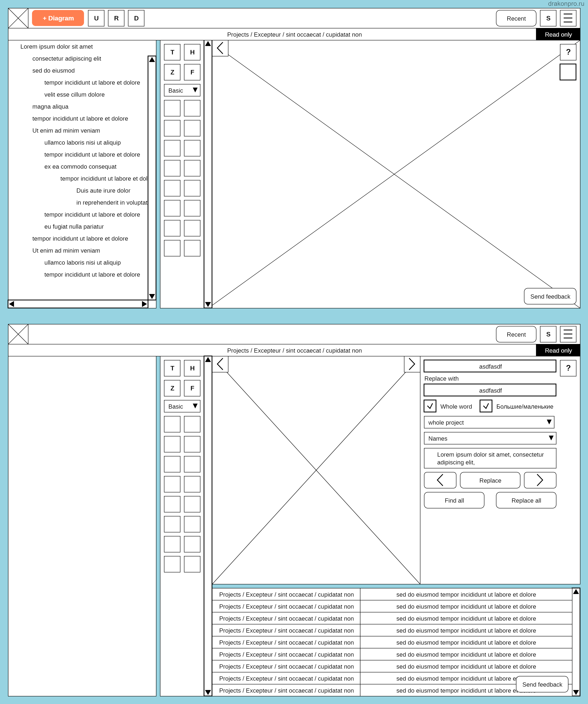Click left chevron on the bottom canvas
The image size is (588, 704).
(220, 364)
